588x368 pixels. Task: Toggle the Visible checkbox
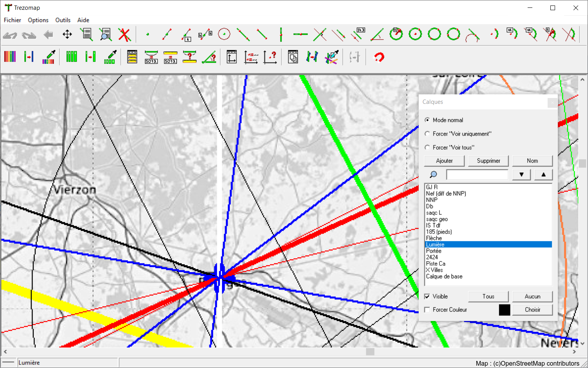click(x=427, y=296)
